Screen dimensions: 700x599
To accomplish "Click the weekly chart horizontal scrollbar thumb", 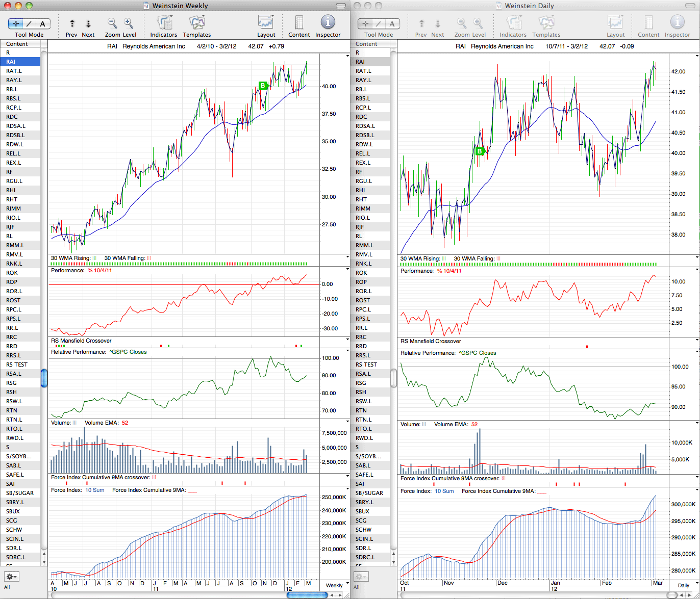I will (x=307, y=595).
